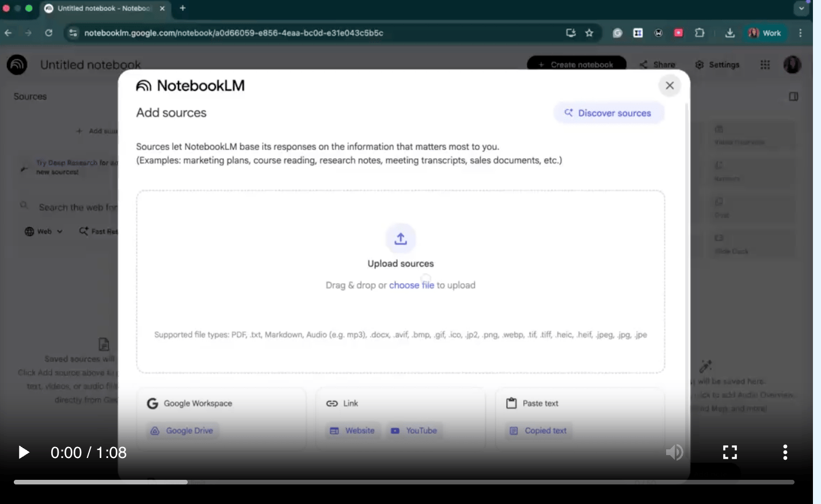The height and width of the screenshot is (504, 821).
Task: Open a new browser tab
Action: [183, 8]
